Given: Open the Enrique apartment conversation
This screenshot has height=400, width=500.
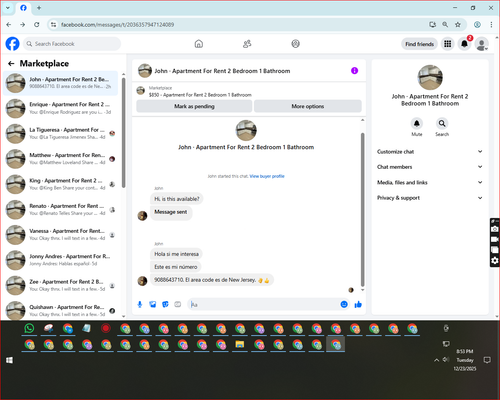Looking at the screenshot, I should [61, 108].
